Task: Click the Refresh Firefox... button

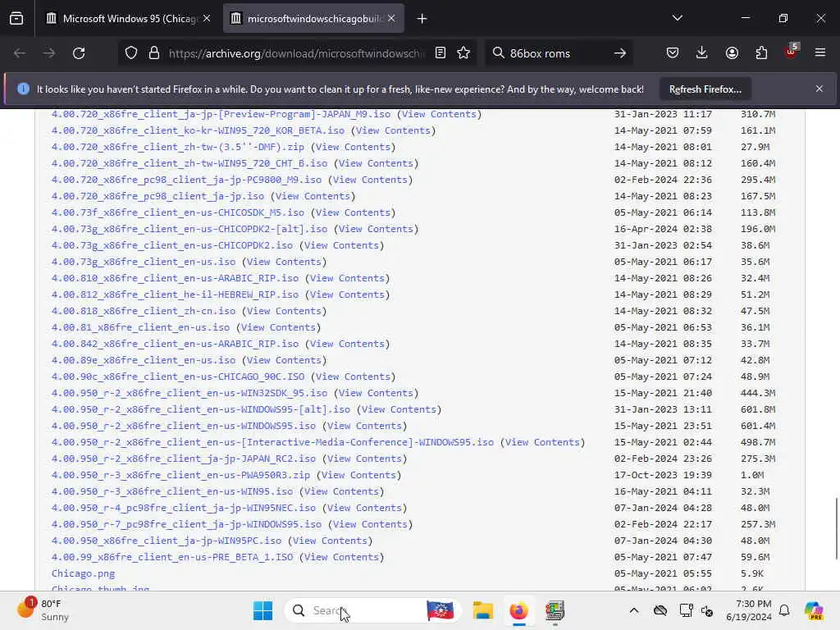Action: tap(705, 89)
